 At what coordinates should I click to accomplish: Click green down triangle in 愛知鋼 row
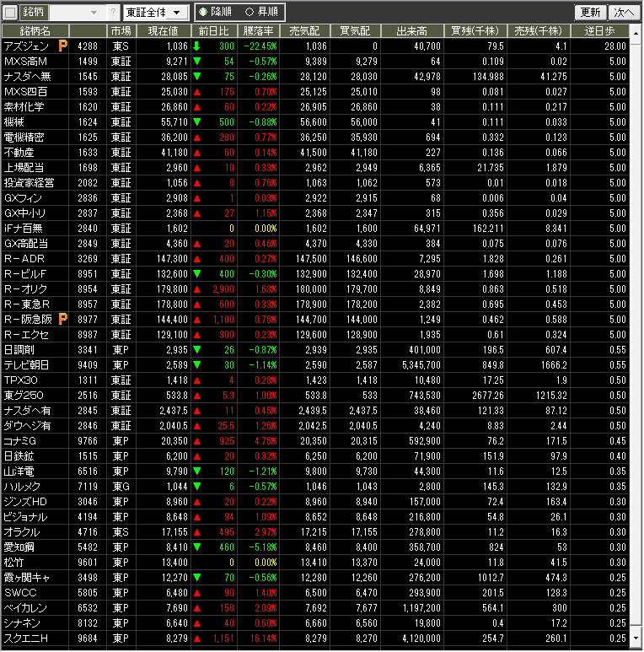197,547
